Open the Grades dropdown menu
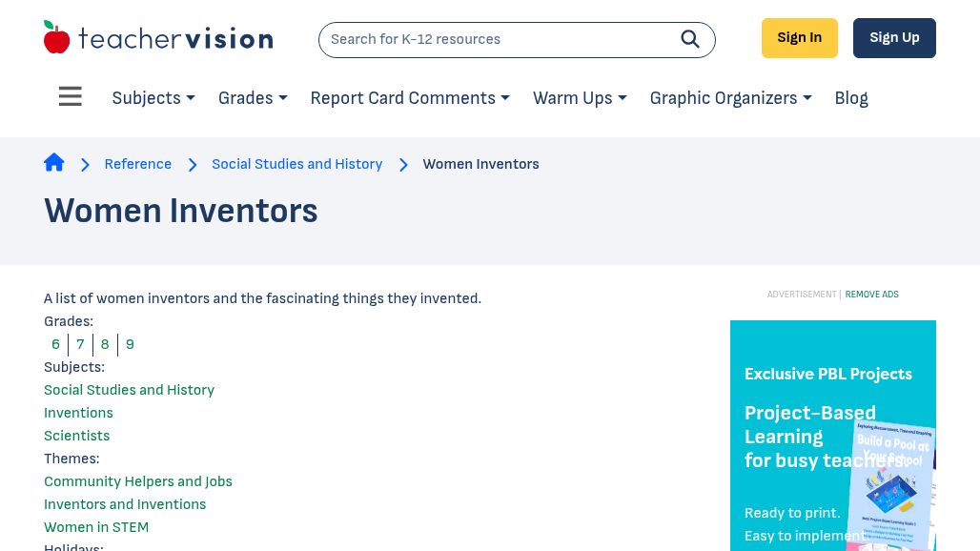 [x=253, y=98]
